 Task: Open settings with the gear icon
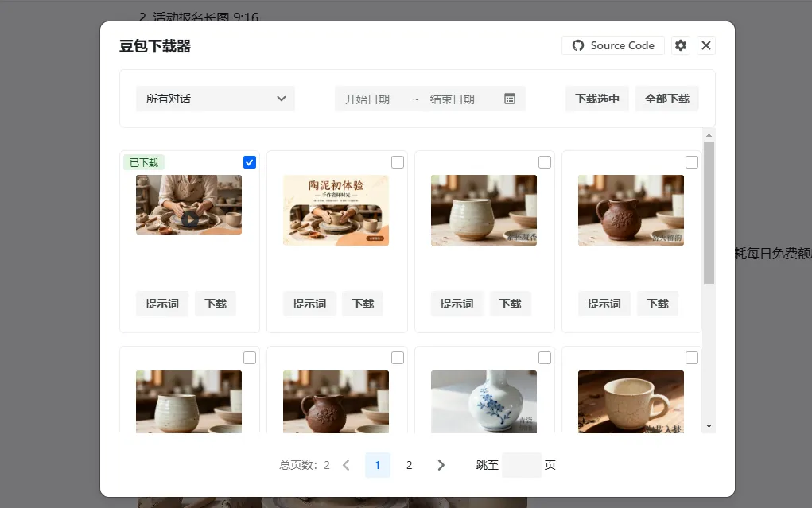[681, 45]
